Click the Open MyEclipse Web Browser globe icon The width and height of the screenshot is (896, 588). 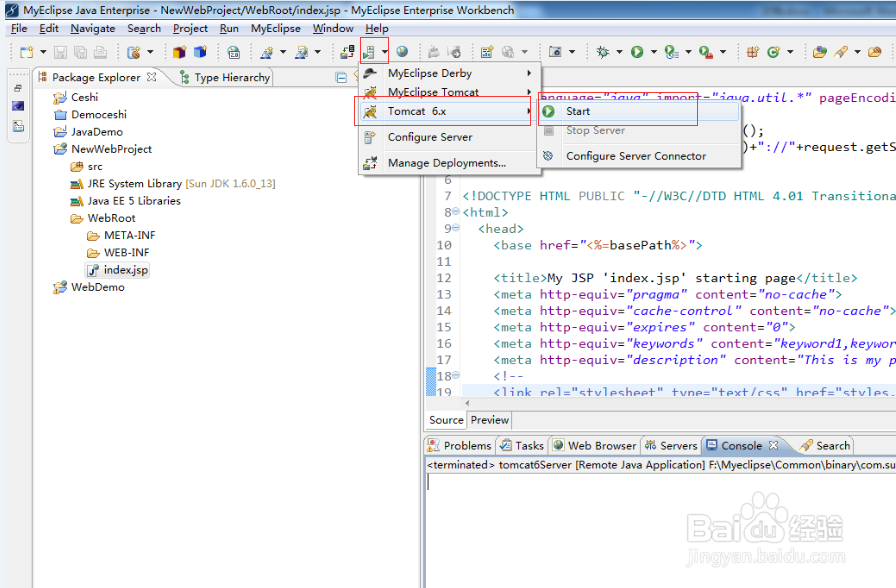[402, 53]
